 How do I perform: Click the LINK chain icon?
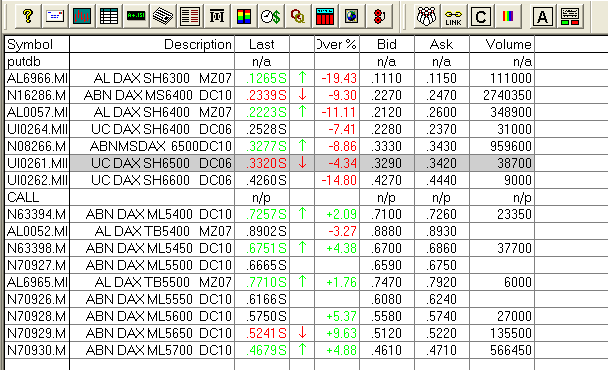[x=453, y=16]
